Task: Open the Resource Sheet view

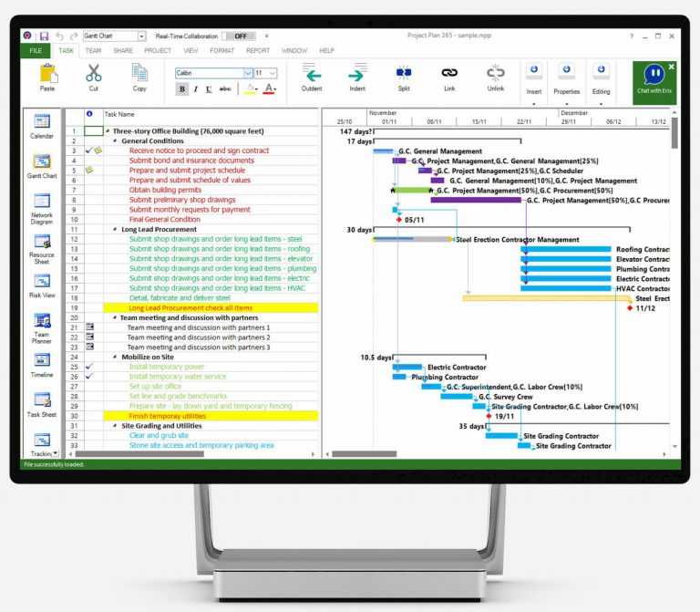Action: coord(42,248)
